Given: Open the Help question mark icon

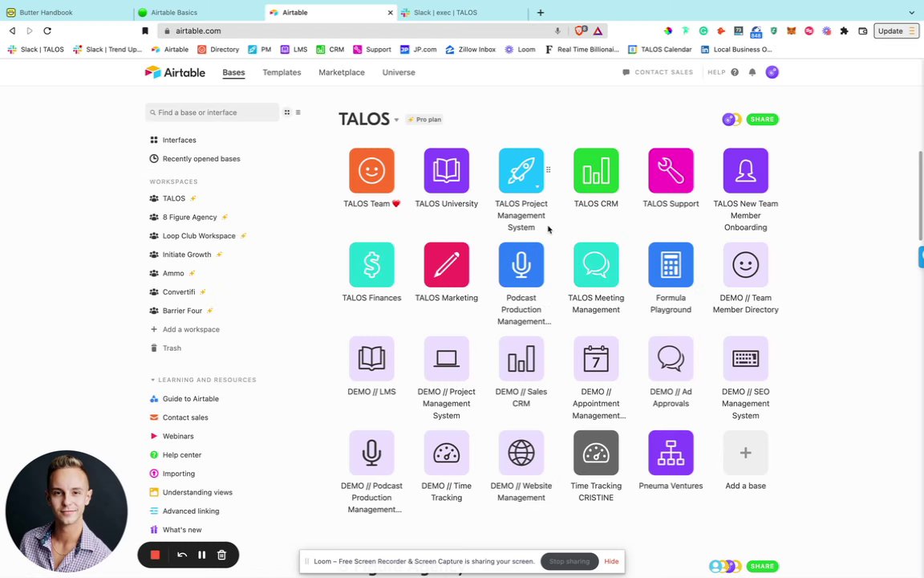Looking at the screenshot, I should (734, 72).
